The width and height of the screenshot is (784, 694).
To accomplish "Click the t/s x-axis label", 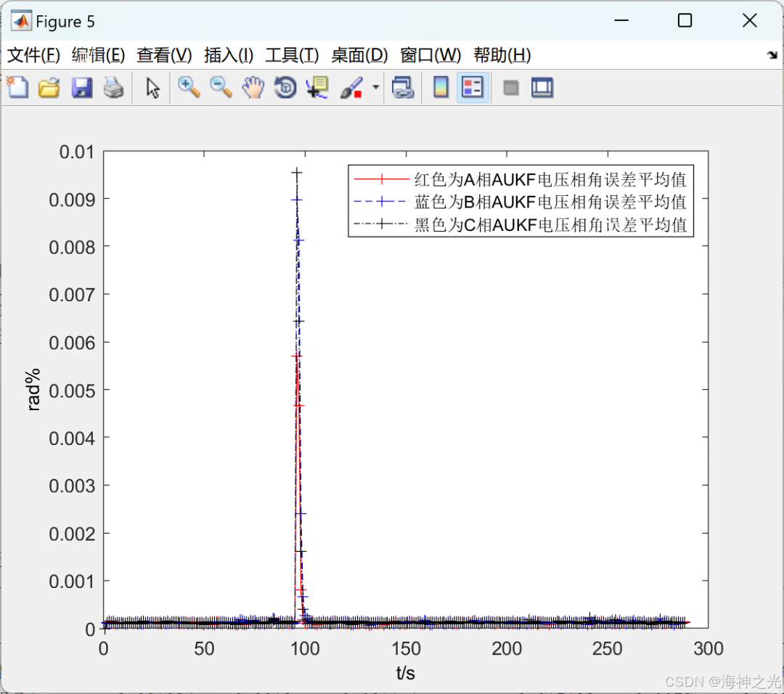I will 406,673.
